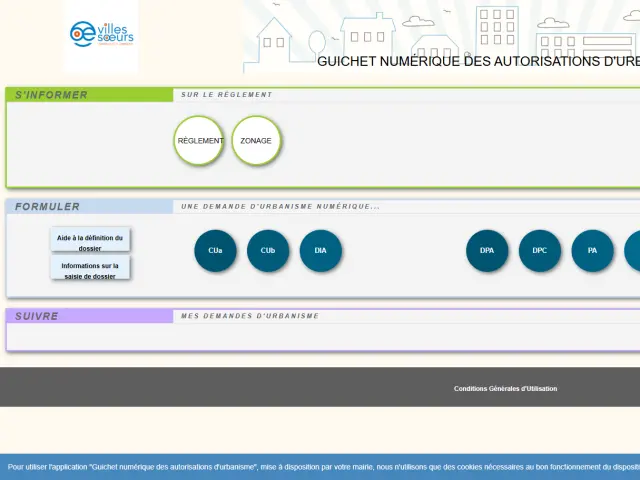
Task: Open the ZONAGE circle button
Action: click(x=256, y=141)
